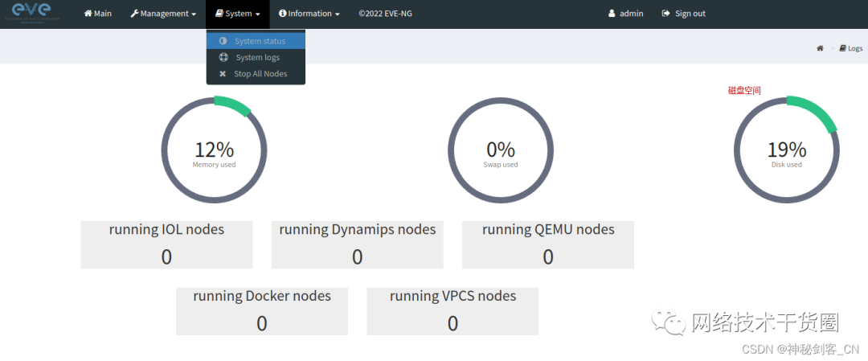Click the Management wrench icon
The width and height of the screenshot is (868, 361).
tap(134, 14)
